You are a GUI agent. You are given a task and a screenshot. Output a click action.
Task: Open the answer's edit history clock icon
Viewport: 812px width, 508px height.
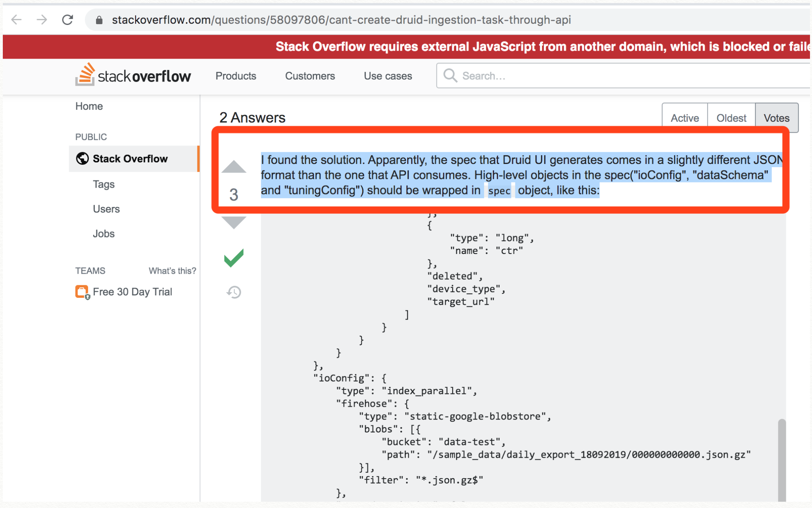[234, 292]
